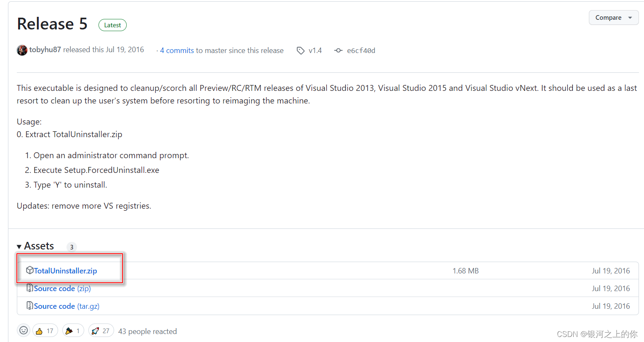This screenshot has height=342, width=644.
Task: Open the Compare dropdown button
Action: click(x=613, y=18)
